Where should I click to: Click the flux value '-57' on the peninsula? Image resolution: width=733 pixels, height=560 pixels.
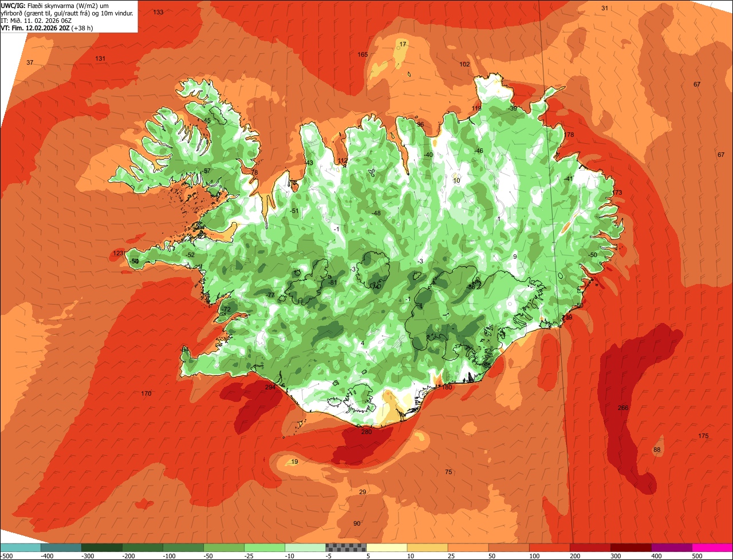206,171
